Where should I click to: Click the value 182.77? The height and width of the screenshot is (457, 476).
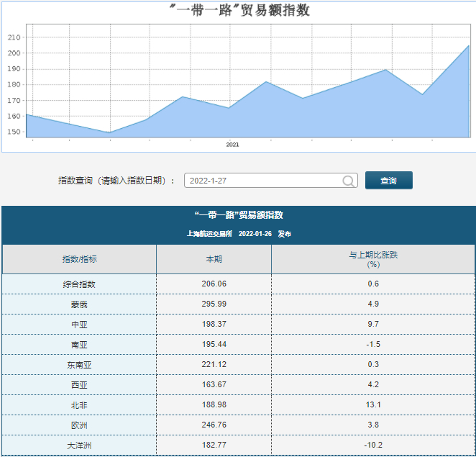pyautogui.click(x=214, y=445)
